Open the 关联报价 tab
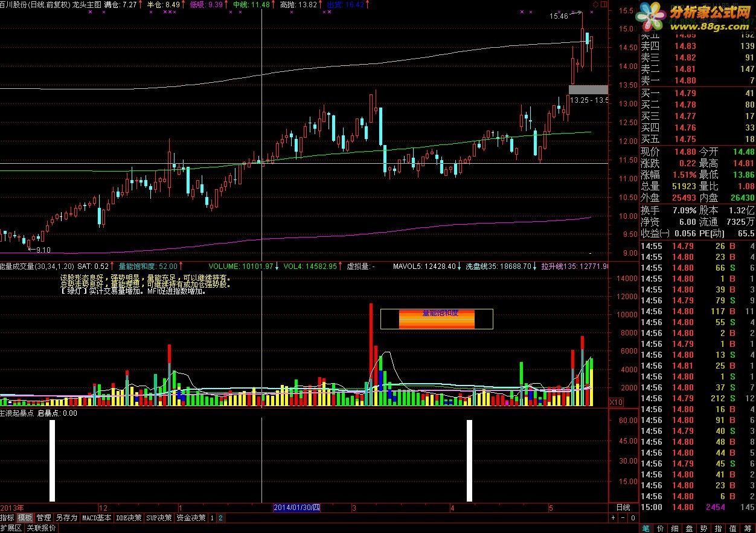Screen dimensions: 756x533 tap(42, 528)
